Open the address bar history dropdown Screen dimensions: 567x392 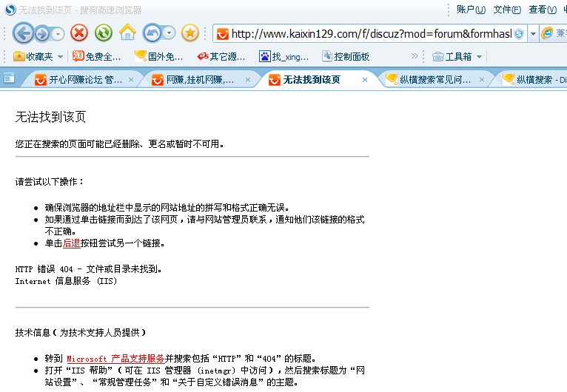(x=533, y=34)
